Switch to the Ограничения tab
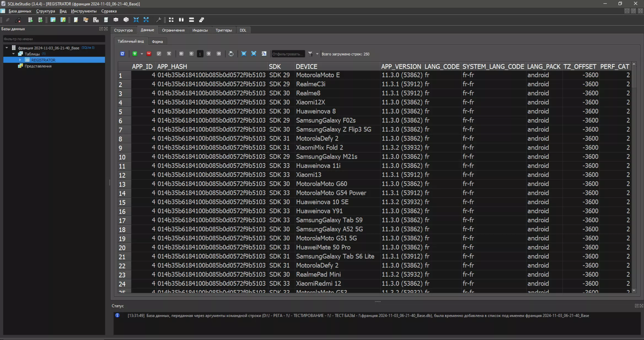644x340 pixels. (173, 30)
